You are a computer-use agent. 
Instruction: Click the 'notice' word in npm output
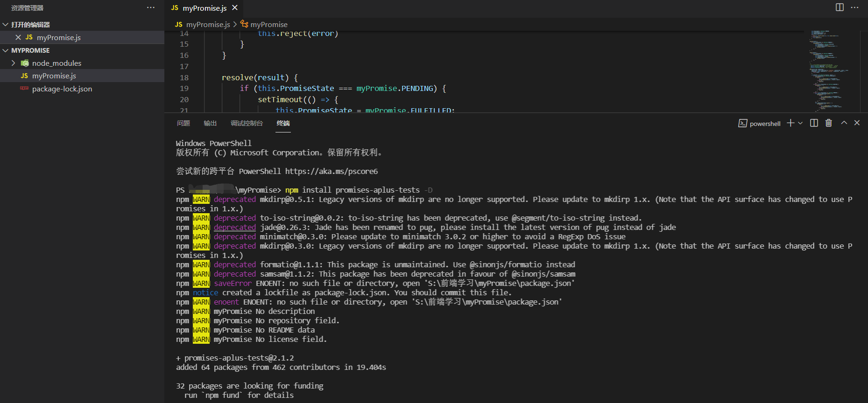click(x=205, y=292)
